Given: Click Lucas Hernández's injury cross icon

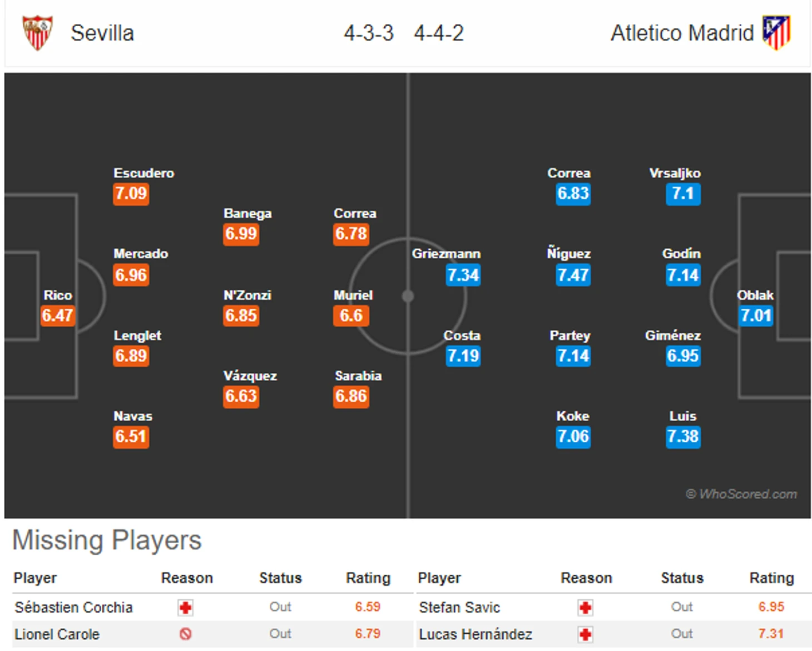Looking at the screenshot, I should point(585,634).
